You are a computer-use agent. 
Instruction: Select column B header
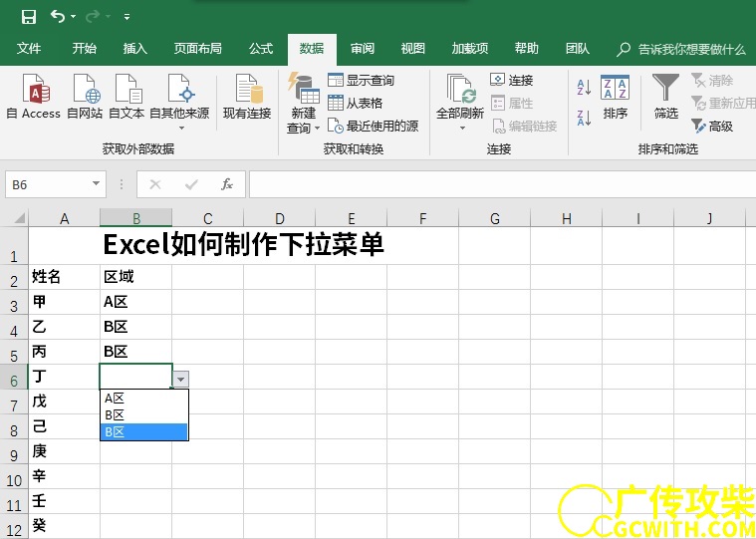136,218
